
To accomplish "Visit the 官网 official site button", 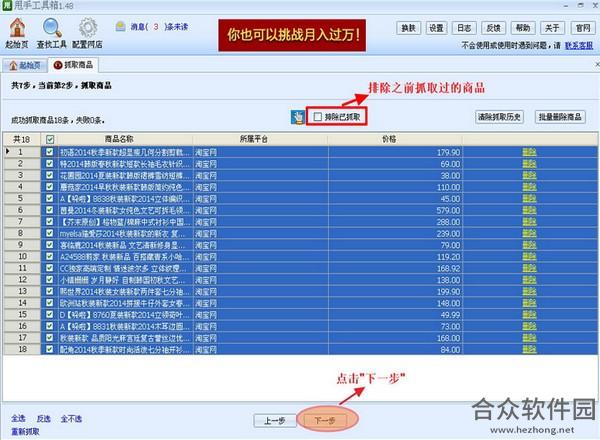I will [583, 28].
